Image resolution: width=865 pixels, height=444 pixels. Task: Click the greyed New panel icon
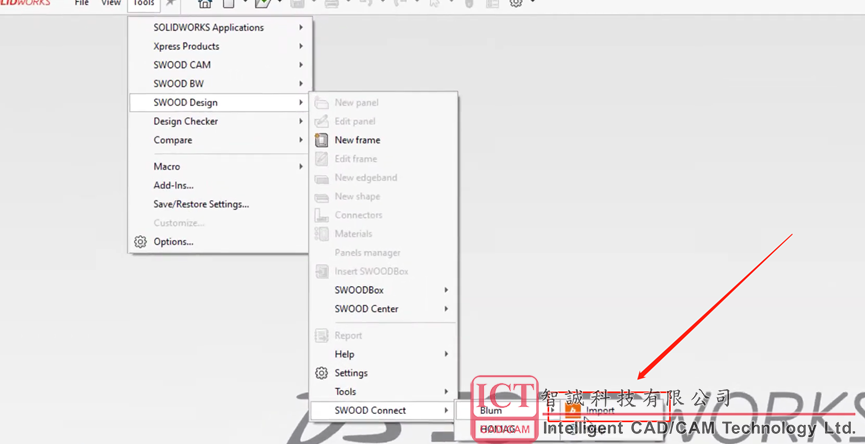(321, 103)
